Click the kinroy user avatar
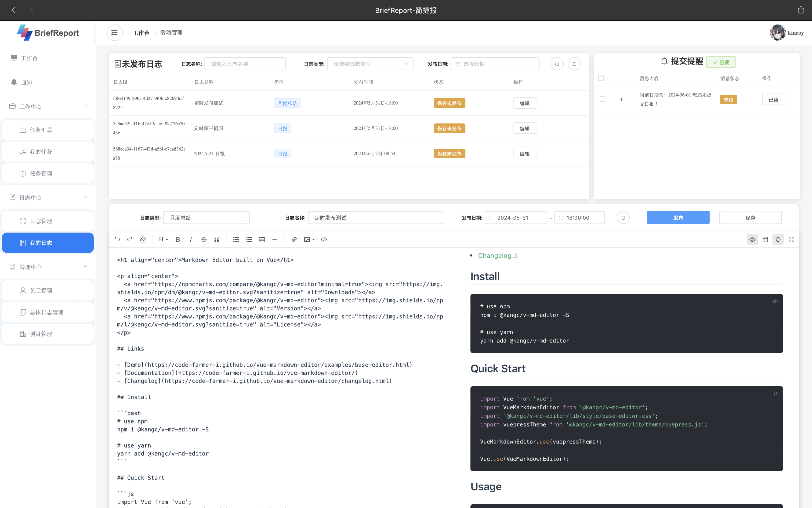 point(777,33)
